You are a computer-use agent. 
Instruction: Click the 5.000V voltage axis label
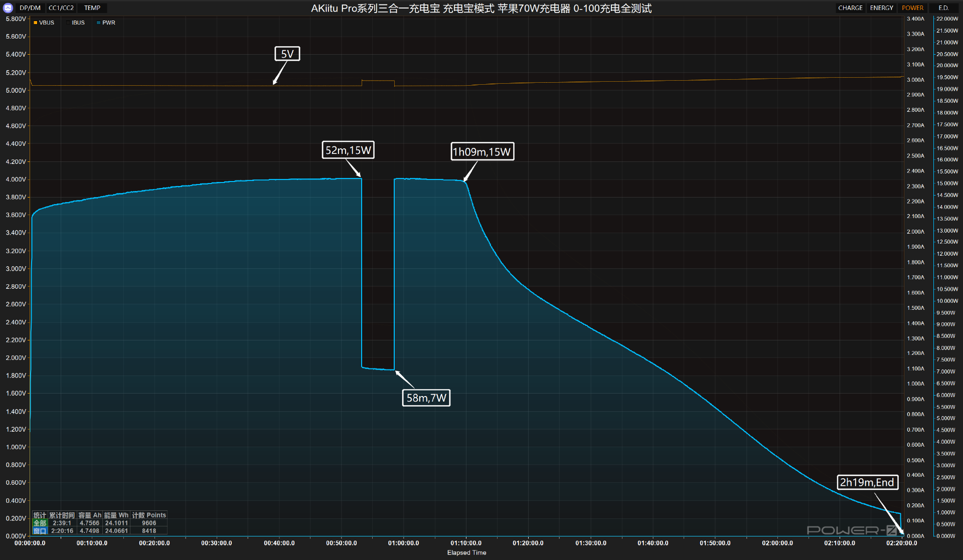click(16, 90)
